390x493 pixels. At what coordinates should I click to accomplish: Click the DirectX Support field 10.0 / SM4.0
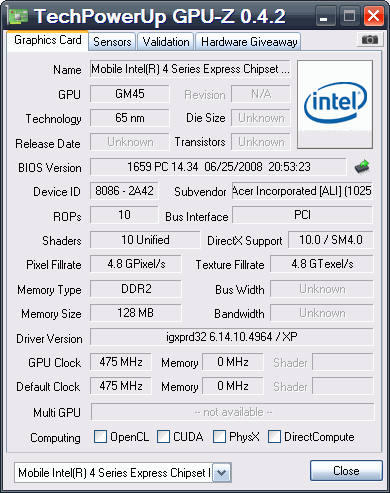tap(331, 240)
